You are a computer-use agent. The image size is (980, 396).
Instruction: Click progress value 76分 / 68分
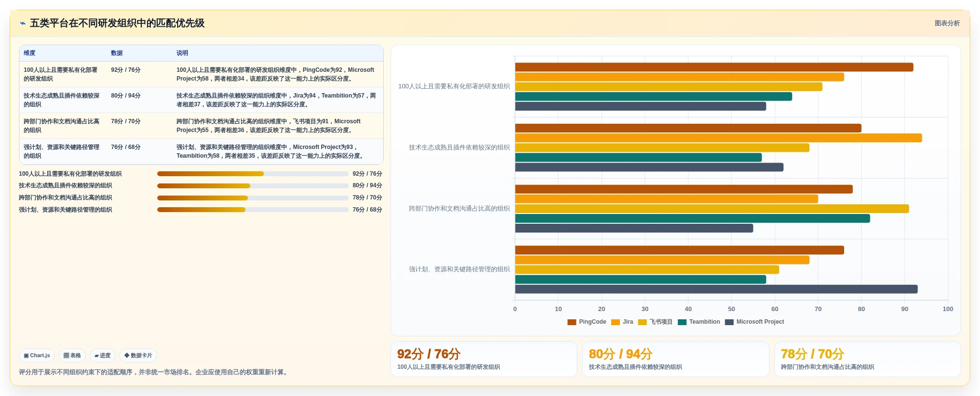367,210
